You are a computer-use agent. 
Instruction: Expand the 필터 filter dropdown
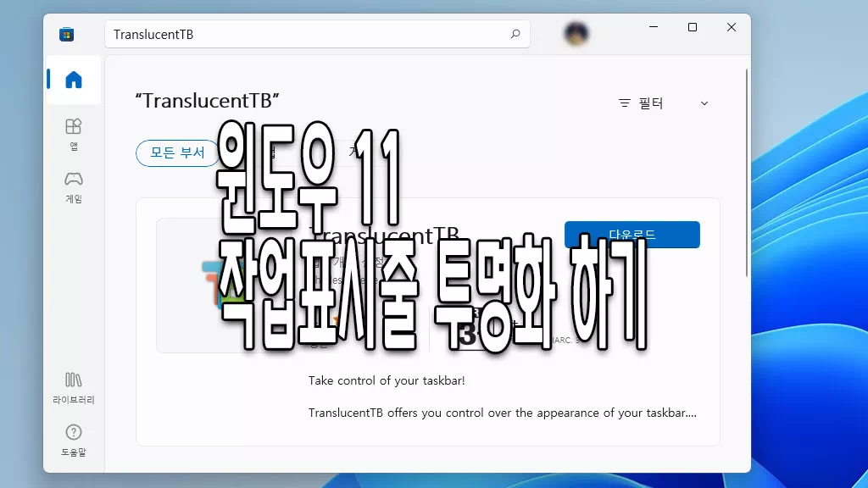[664, 103]
